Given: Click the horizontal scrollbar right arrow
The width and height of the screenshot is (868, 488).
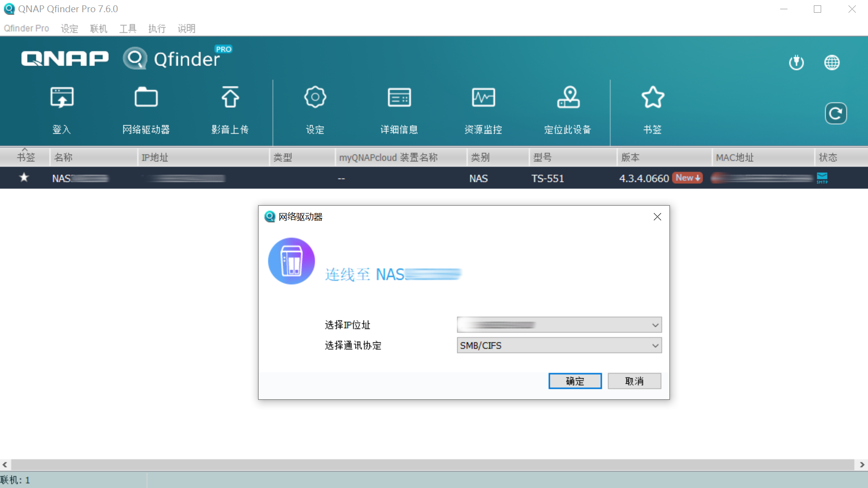Looking at the screenshot, I should pyautogui.click(x=862, y=465).
